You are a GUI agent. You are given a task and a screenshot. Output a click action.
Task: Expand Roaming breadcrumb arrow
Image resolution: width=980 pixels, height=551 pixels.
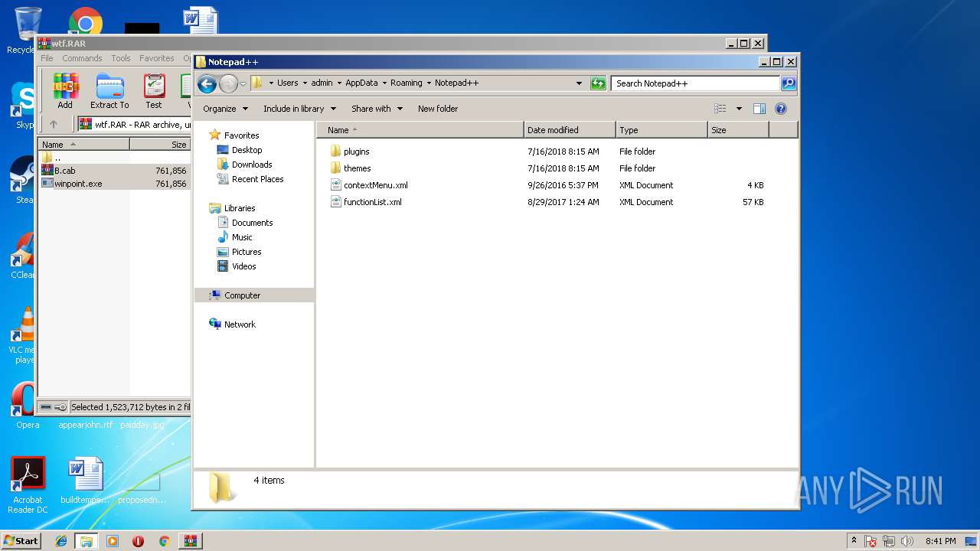pyautogui.click(x=429, y=83)
